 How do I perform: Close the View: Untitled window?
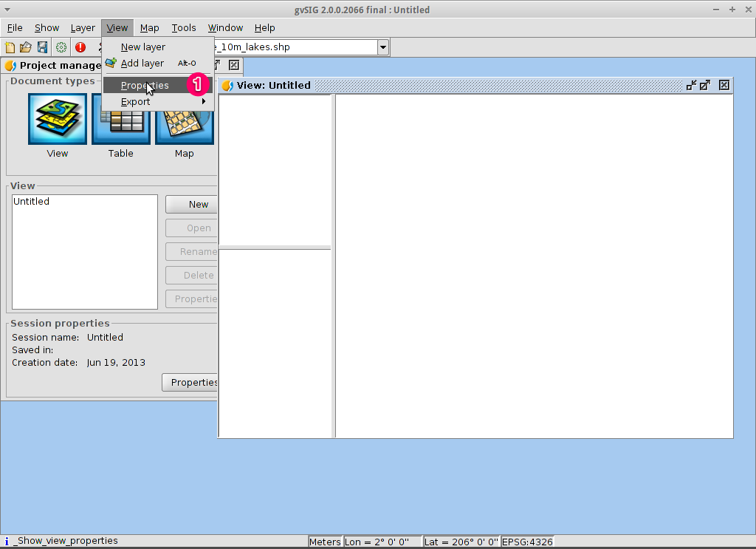click(x=724, y=86)
